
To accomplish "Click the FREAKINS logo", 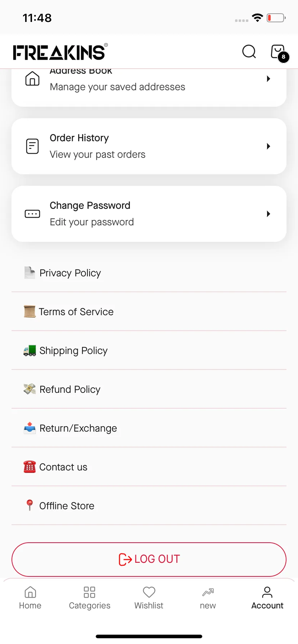I will point(60,52).
